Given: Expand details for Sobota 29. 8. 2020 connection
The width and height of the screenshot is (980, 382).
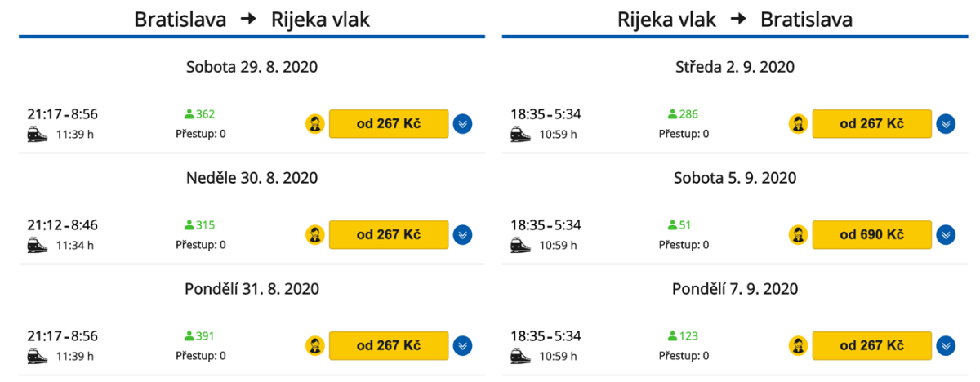Looking at the screenshot, I should 463,124.
